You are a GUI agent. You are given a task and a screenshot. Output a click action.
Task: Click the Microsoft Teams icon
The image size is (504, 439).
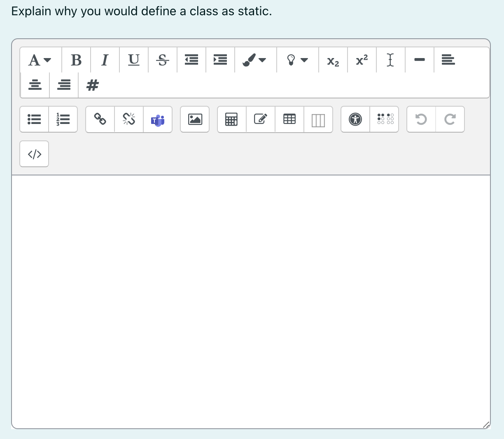coord(158,119)
